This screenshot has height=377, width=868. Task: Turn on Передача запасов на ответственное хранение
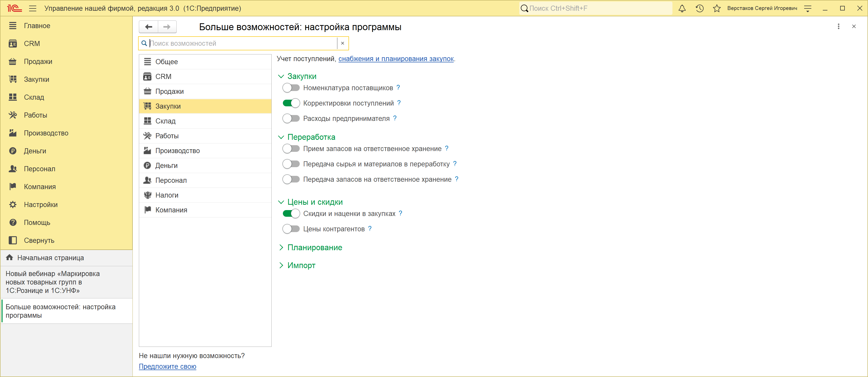pos(291,179)
